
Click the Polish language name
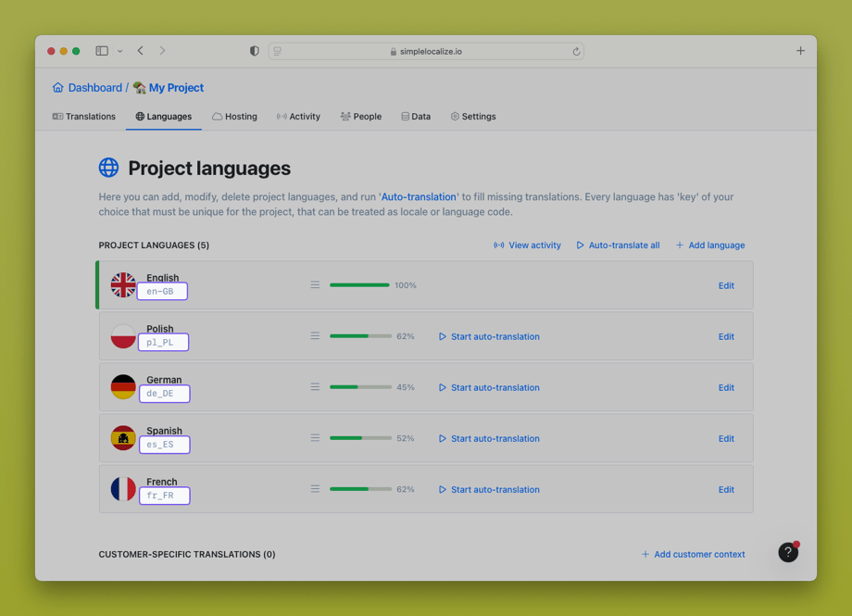click(159, 329)
